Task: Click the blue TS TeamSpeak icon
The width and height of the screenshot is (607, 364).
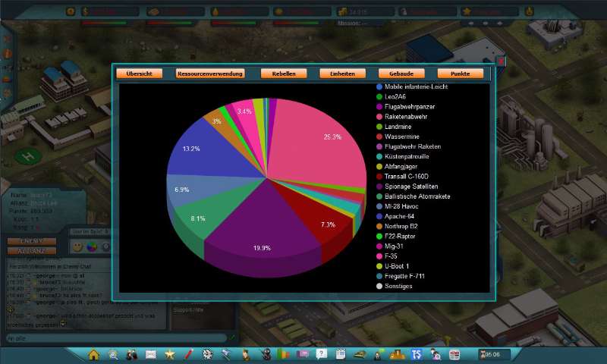Action: tap(417, 354)
